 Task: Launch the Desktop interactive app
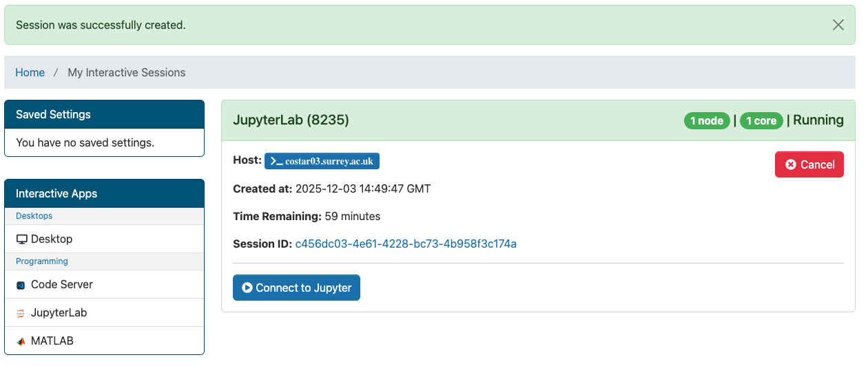pos(104,239)
